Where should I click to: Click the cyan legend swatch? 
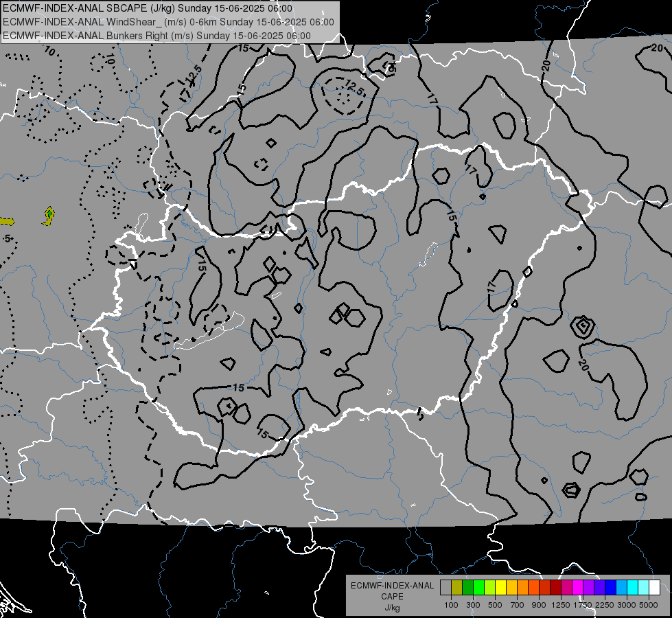pos(633,588)
